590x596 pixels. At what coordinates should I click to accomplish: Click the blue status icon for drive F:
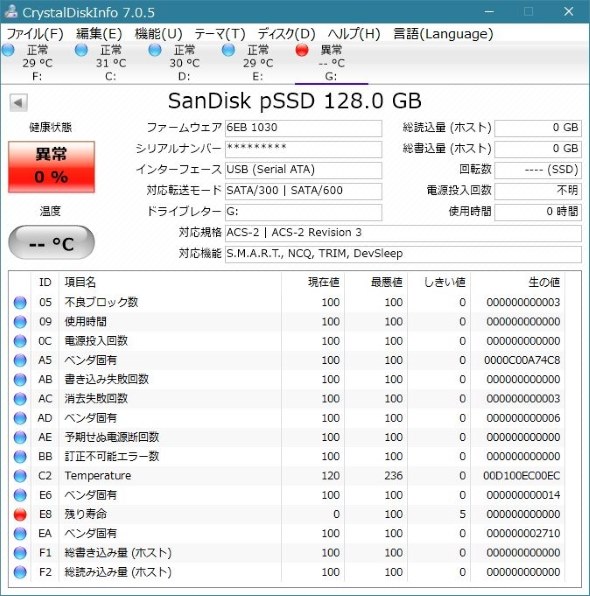pos(8,50)
